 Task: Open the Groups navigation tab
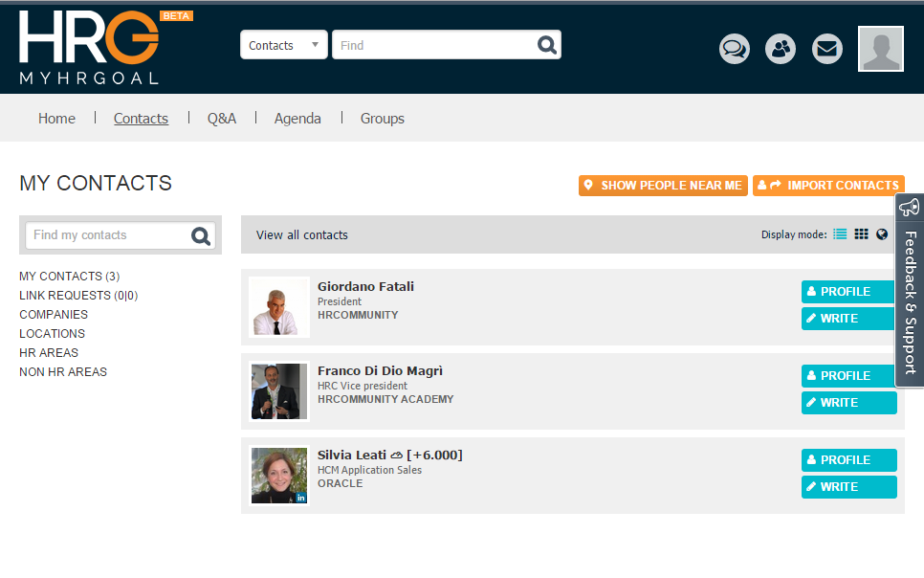coord(383,119)
